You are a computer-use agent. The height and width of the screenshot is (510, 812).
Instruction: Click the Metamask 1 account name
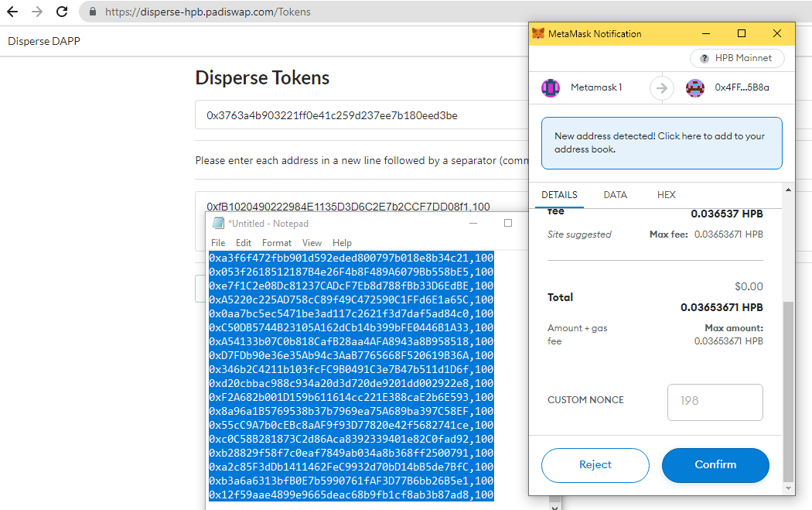pyautogui.click(x=596, y=87)
